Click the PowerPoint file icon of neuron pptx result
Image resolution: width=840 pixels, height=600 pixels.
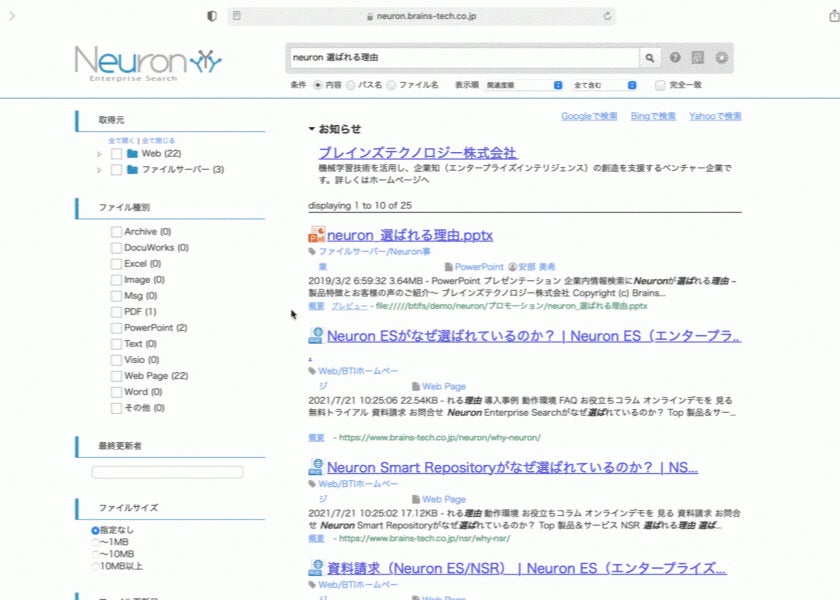tap(317, 235)
